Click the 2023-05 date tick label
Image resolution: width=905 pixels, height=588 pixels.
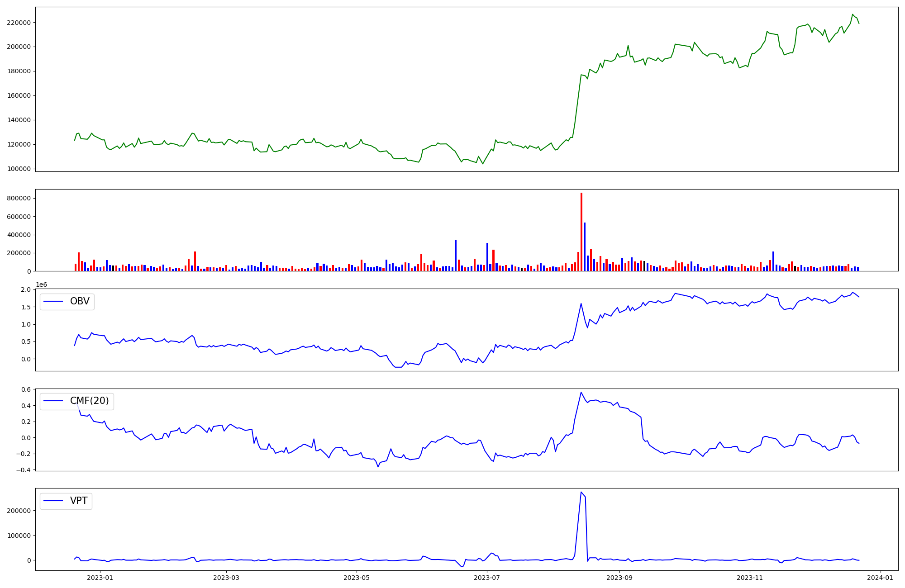pyautogui.click(x=357, y=578)
